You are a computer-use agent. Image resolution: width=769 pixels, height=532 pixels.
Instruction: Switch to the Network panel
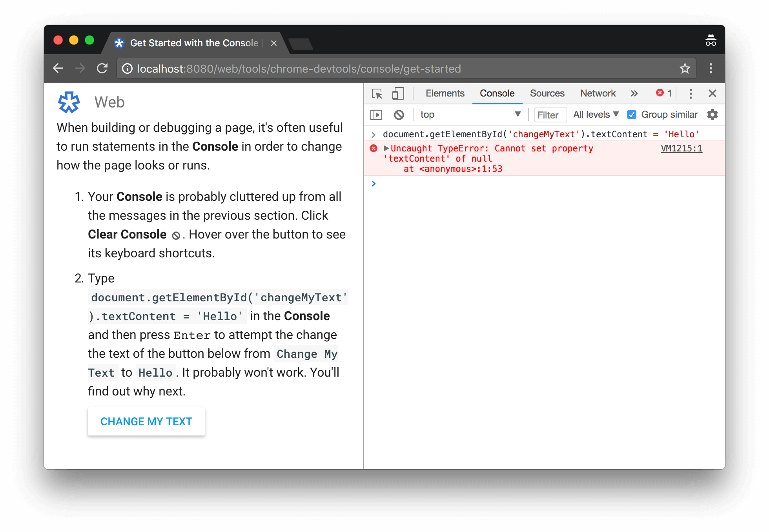click(598, 93)
